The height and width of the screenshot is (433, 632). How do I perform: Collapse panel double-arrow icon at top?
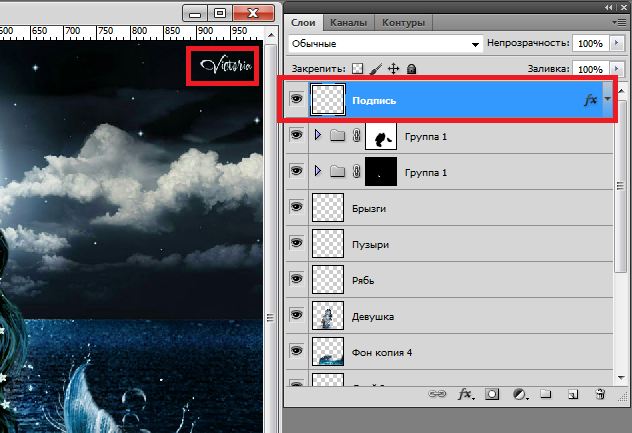coord(608,7)
